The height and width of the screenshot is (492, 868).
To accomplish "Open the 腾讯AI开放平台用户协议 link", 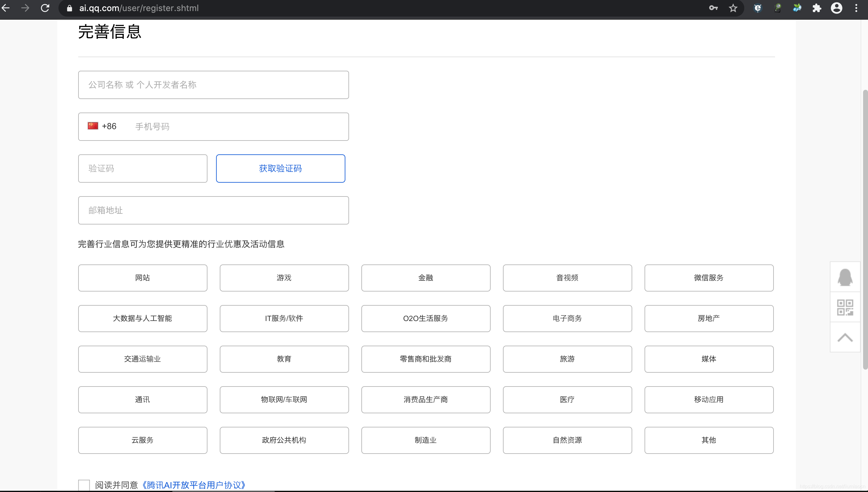I will click(x=194, y=485).
